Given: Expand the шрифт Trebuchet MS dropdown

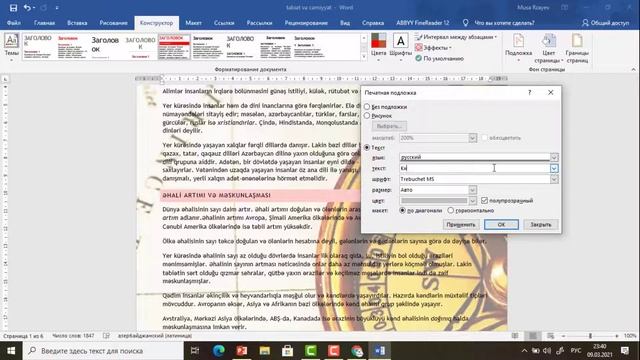Looking at the screenshot, I should [554, 179].
